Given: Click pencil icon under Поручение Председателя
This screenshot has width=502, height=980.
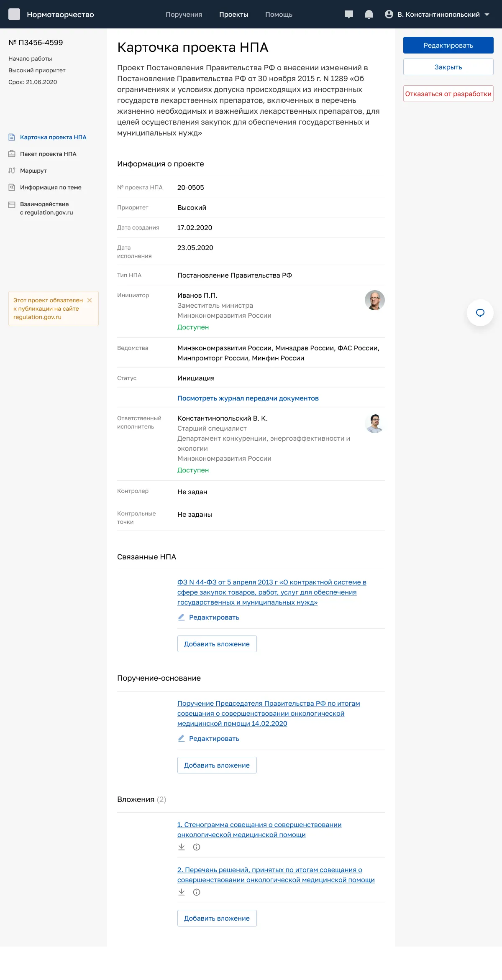Looking at the screenshot, I should coord(182,738).
